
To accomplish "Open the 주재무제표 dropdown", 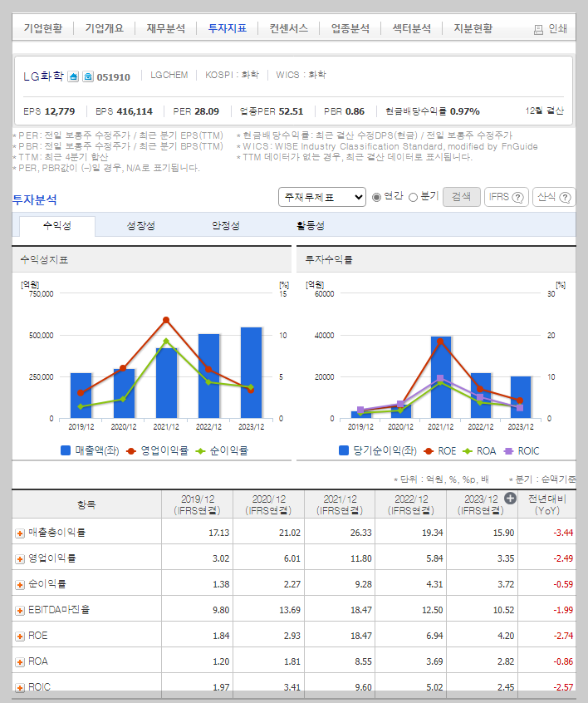I will pyautogui.click(x=321, y=197).
